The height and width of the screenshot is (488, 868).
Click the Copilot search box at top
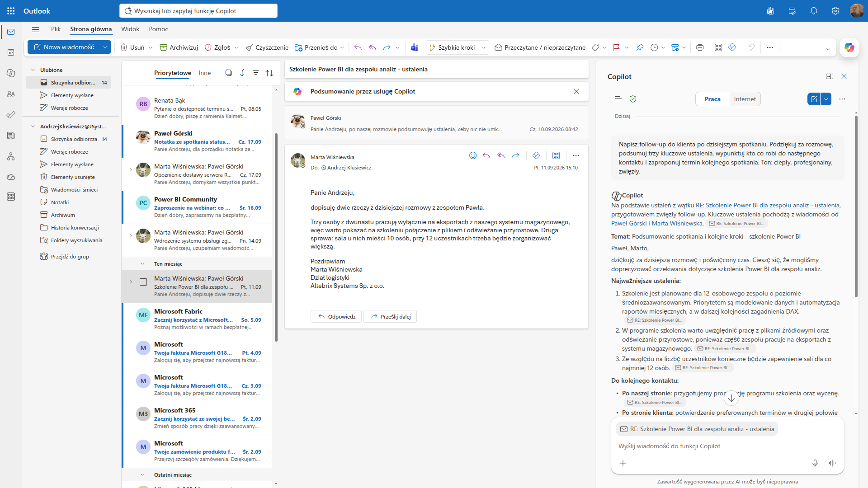[198, 11]
